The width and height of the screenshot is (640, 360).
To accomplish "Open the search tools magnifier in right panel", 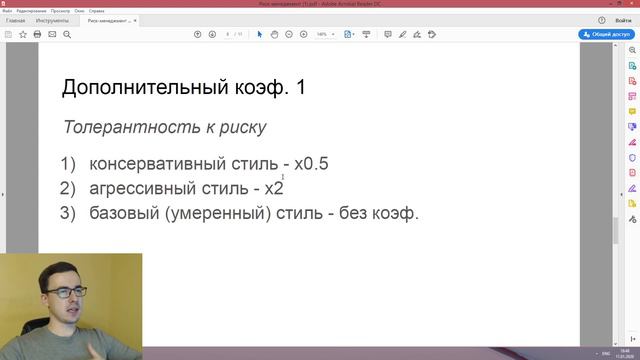I will point(632,50).
